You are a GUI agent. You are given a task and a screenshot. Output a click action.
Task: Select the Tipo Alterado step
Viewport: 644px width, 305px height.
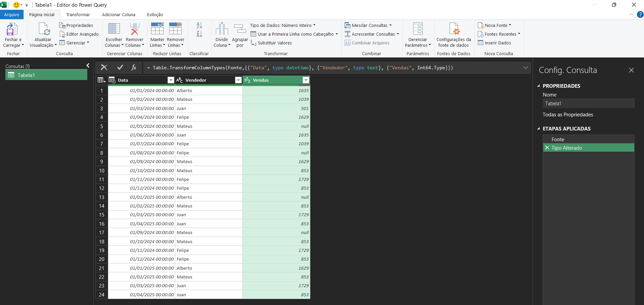coord(588,148)
